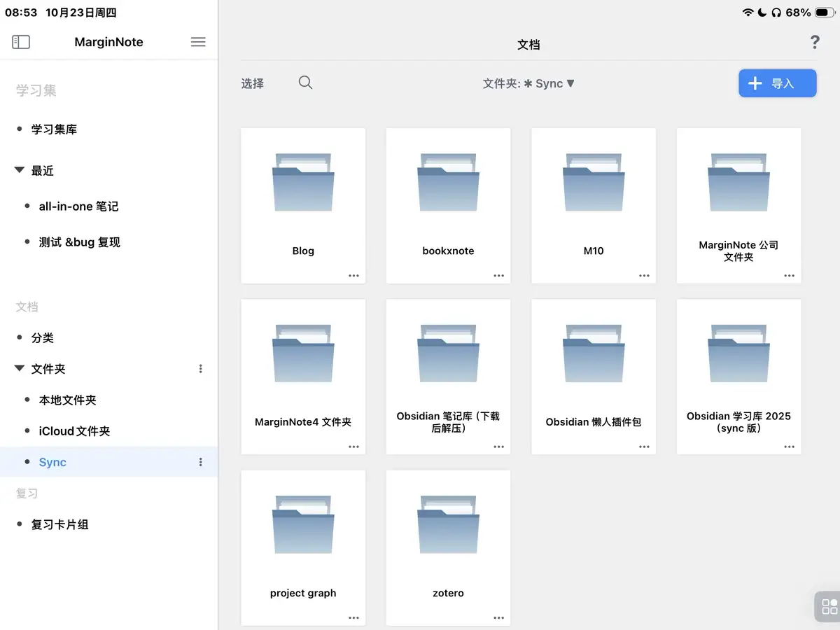Tap the 08:53 clock in status bar
The width and height of the screenshot is (840, 630).
tap(21, 13)
